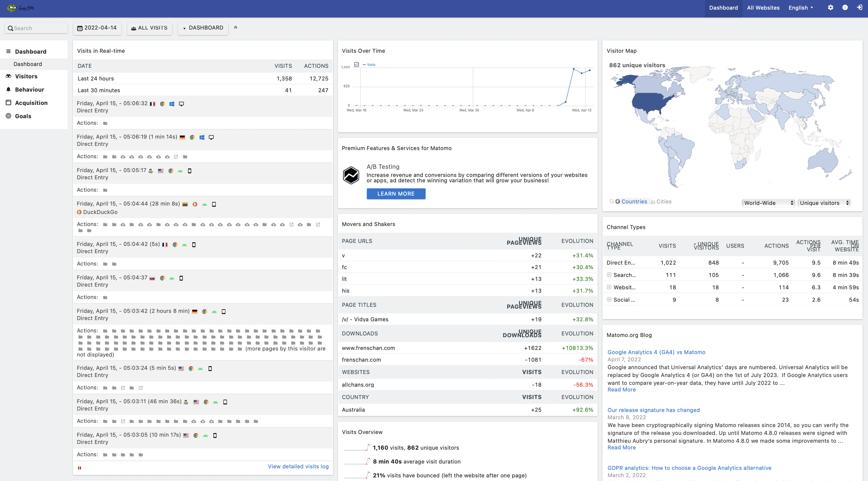Click the visits sparkline in Visits Overview

coord(357,447)
